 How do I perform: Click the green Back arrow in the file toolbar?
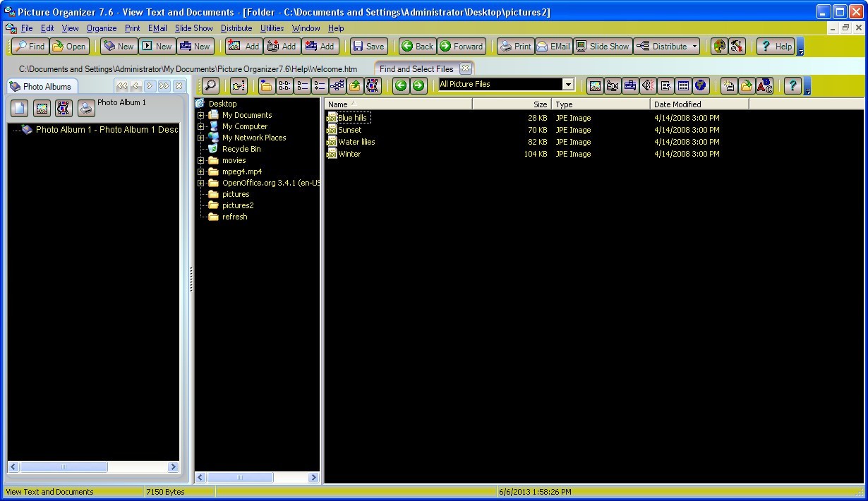(402, 85)
